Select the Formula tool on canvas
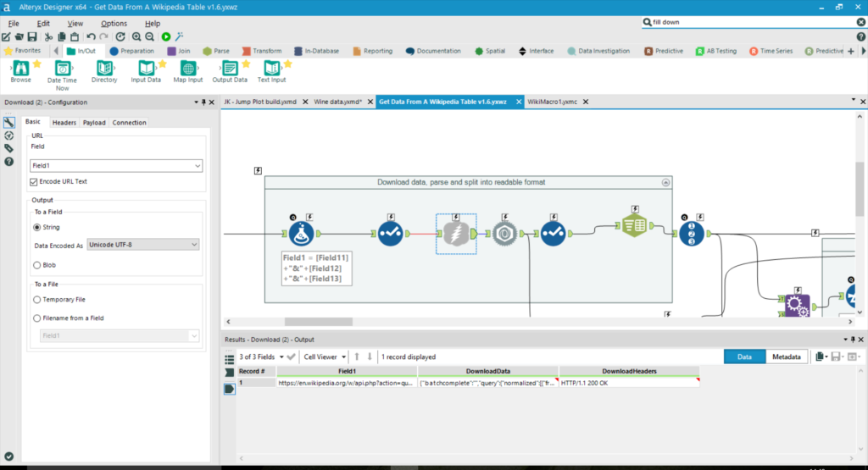 pos(301,234)
